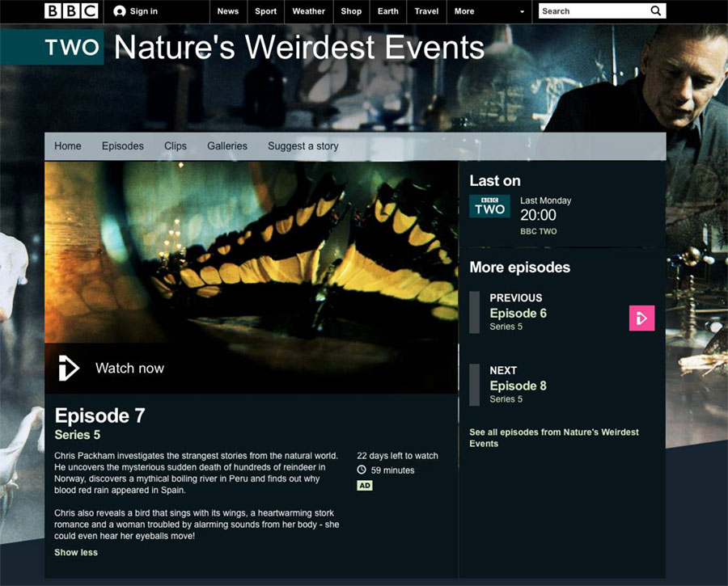Open the Earth section
The height and width of the screenshot is (586, 728).
tap(387, 11)
